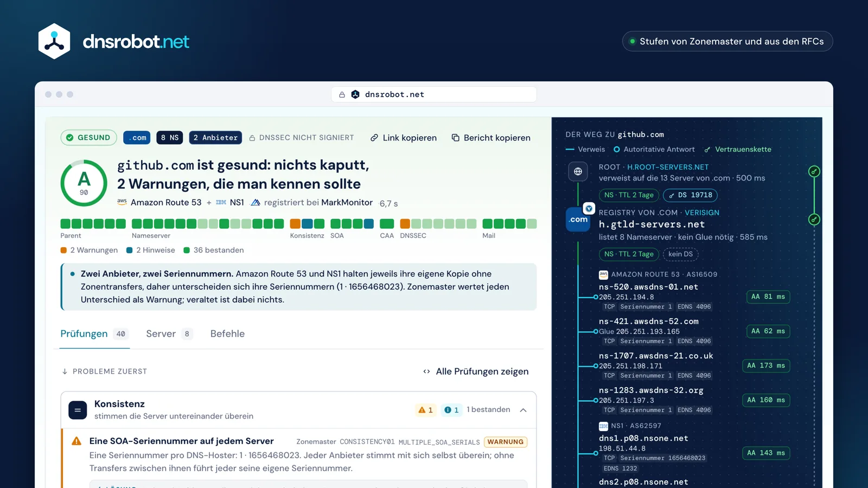Click the DS 19718 tag
This screenshot has width=868, height=488.
[690, 195]
